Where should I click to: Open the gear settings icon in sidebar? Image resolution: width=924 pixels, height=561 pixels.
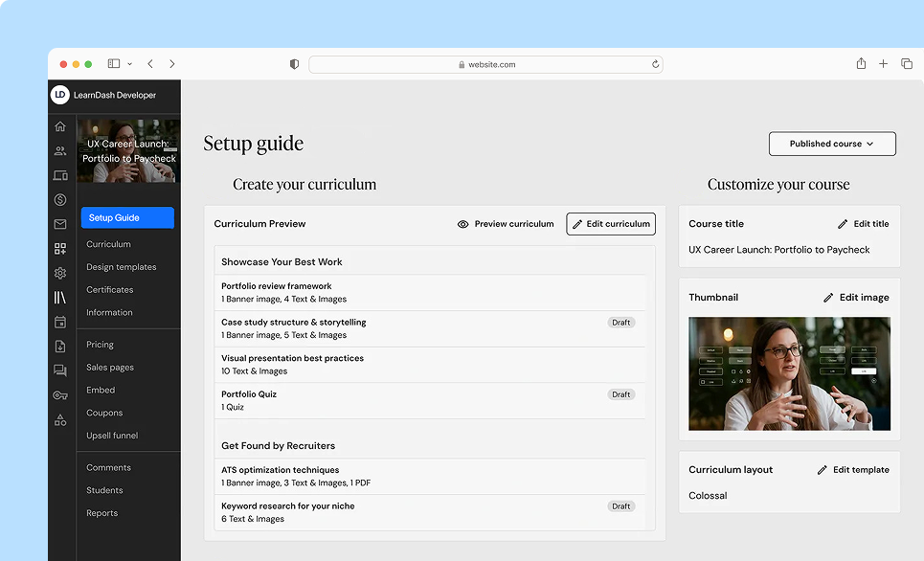(x=60, y=273)
